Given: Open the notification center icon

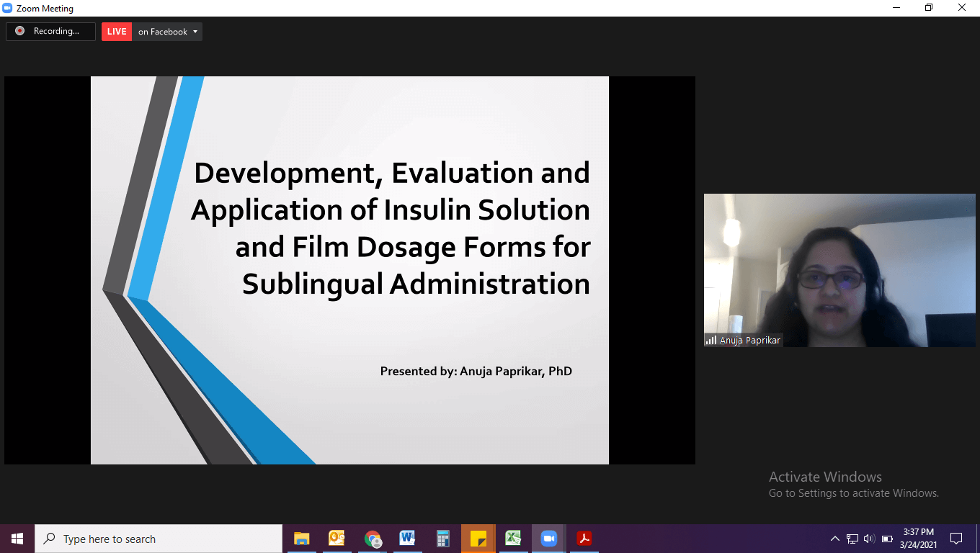Looking at the screenshot, I should tap(956, 539).
